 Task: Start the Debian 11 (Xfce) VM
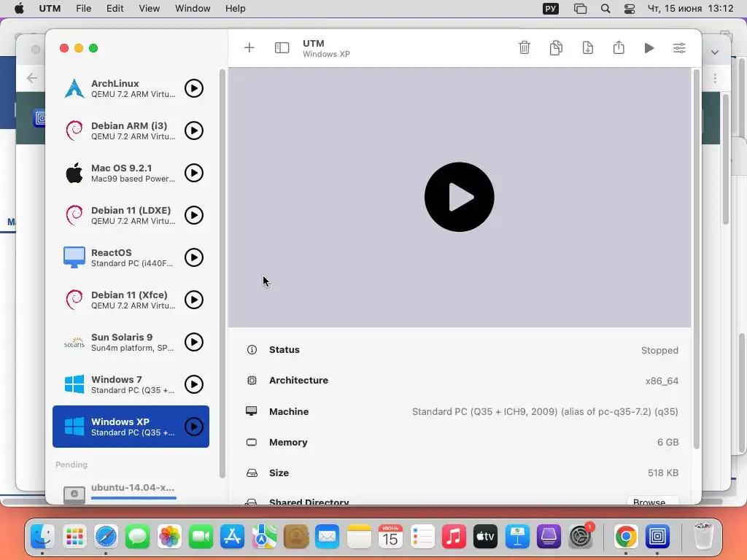(194, 300)
